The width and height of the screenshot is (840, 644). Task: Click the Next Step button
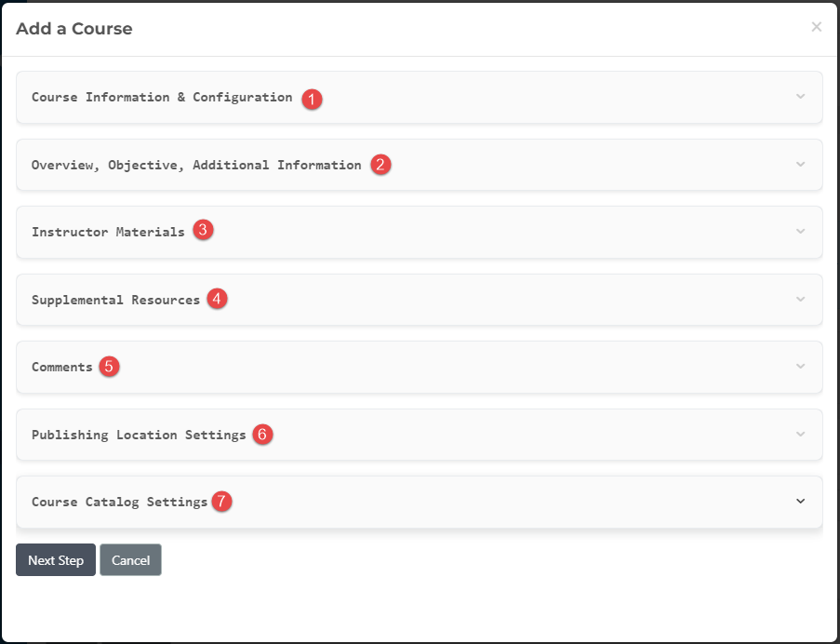55,559
